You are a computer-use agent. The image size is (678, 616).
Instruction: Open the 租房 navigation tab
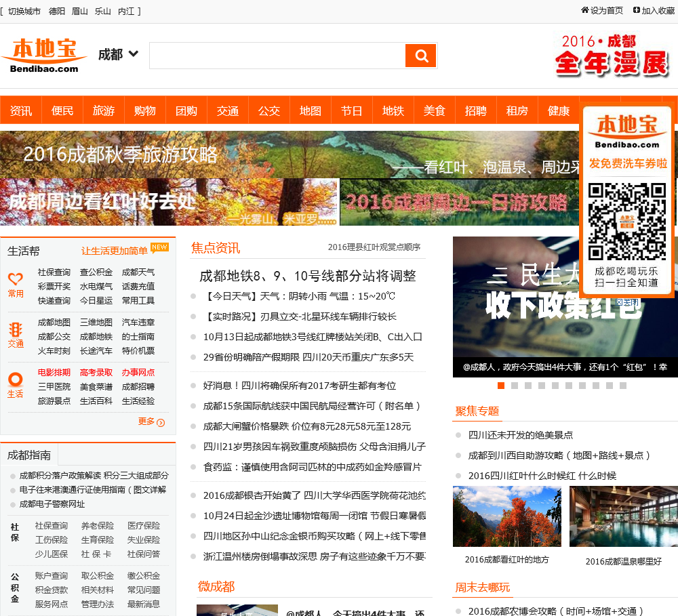coord(517,110)
